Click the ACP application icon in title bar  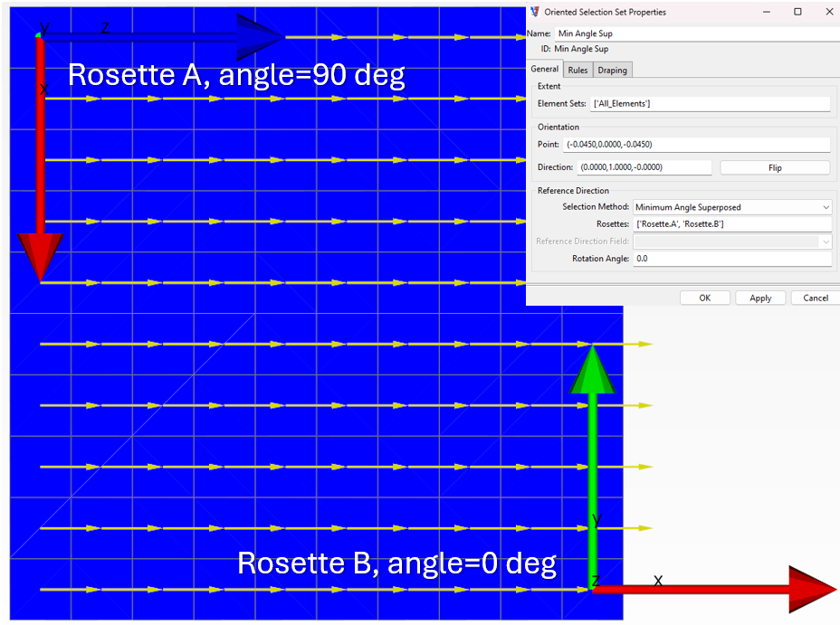click(536, 12)
